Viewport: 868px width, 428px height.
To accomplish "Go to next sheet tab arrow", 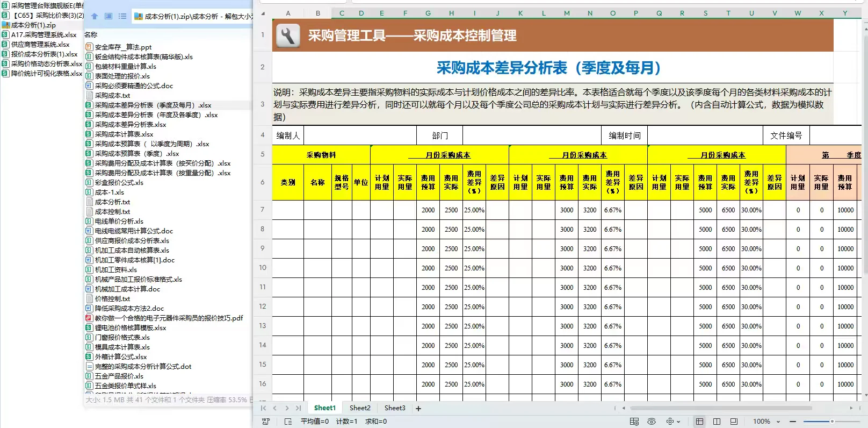I will coord(287,408).
